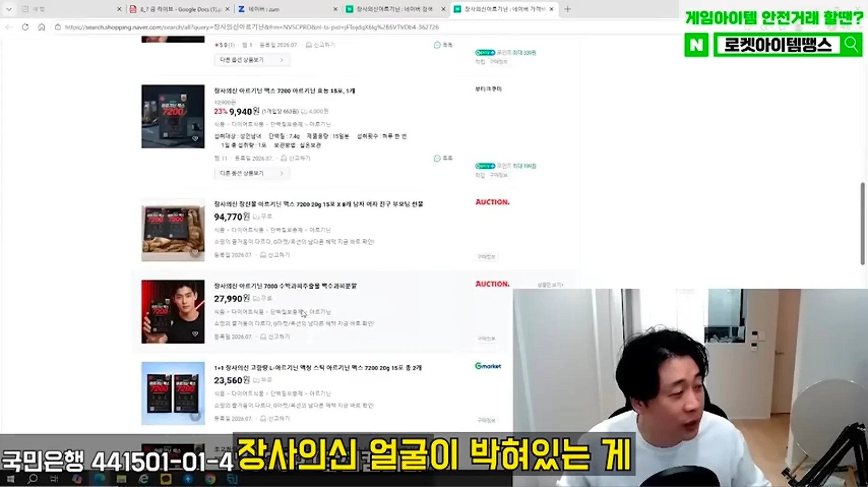Click the page's vertical scrollbar thumb

(863, 223)
